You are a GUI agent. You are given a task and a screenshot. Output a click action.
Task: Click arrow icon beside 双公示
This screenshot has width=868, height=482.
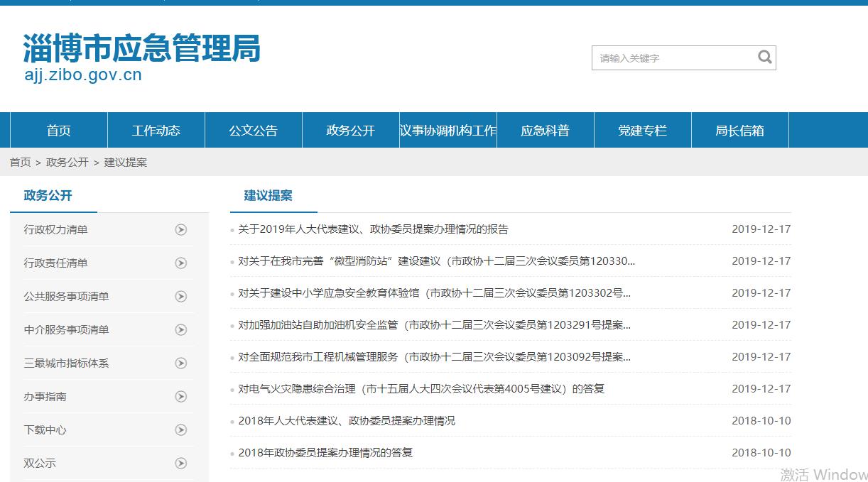pos(181,463)
